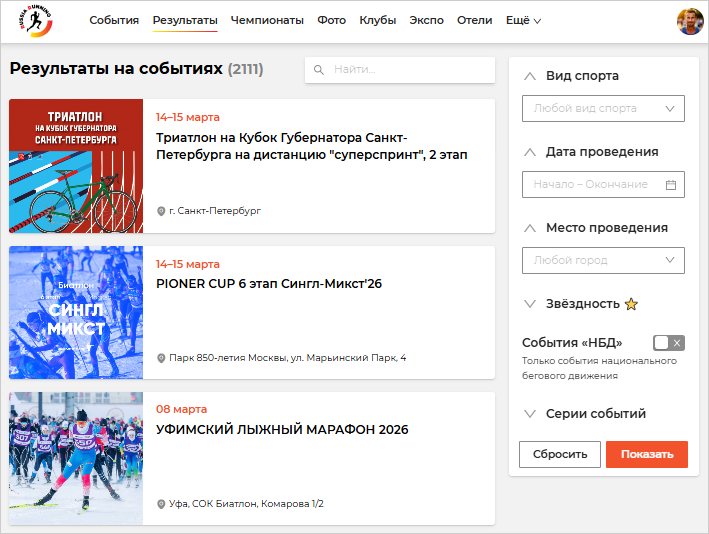Open the Клубы nav item
Screen dimensions: 709x534
point(378,20)
